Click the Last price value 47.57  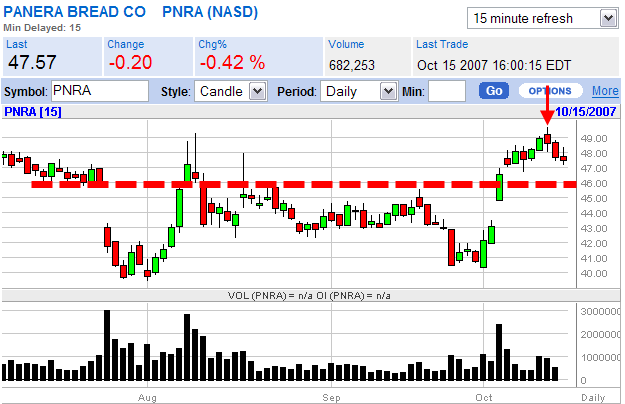pos(32,63)
